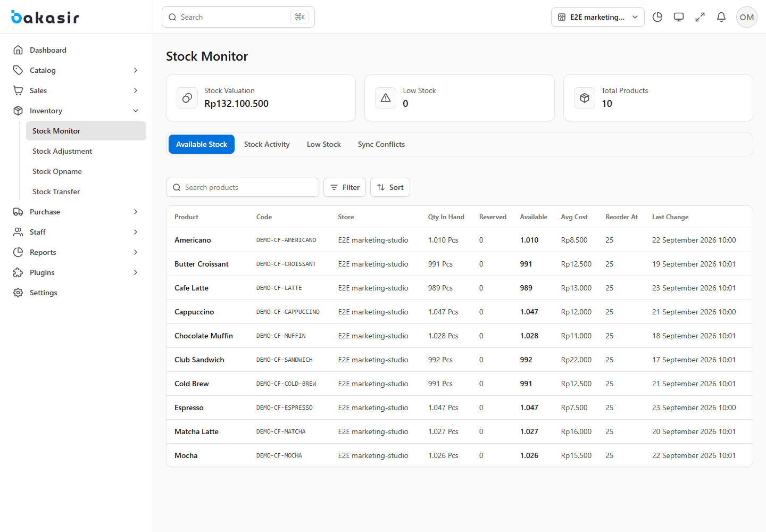Open Stock Transfer in sidebar
Image resolution: width=766 pixels, height=532 pixels.
tap(86, 192)
